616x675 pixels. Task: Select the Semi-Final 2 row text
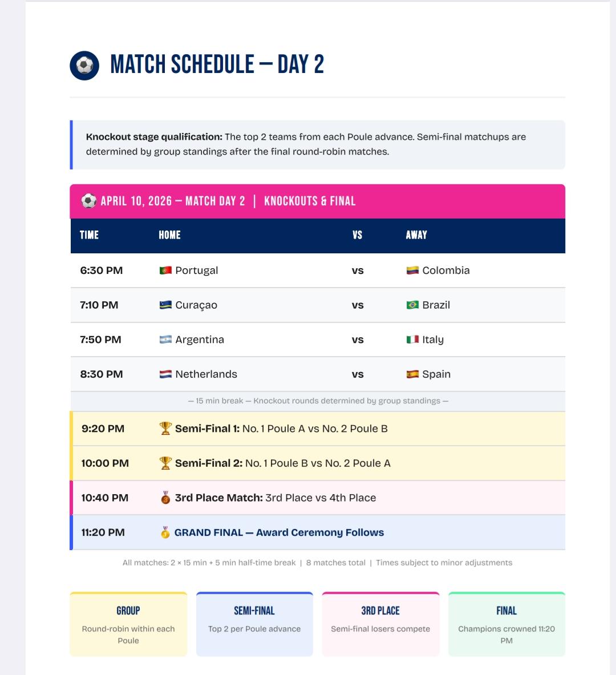283,463
